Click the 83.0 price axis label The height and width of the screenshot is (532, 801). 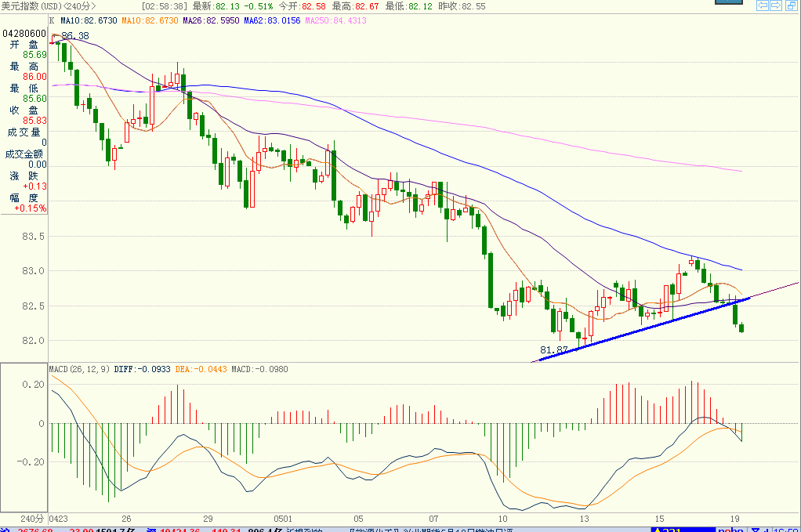click(x=33, y=271)
